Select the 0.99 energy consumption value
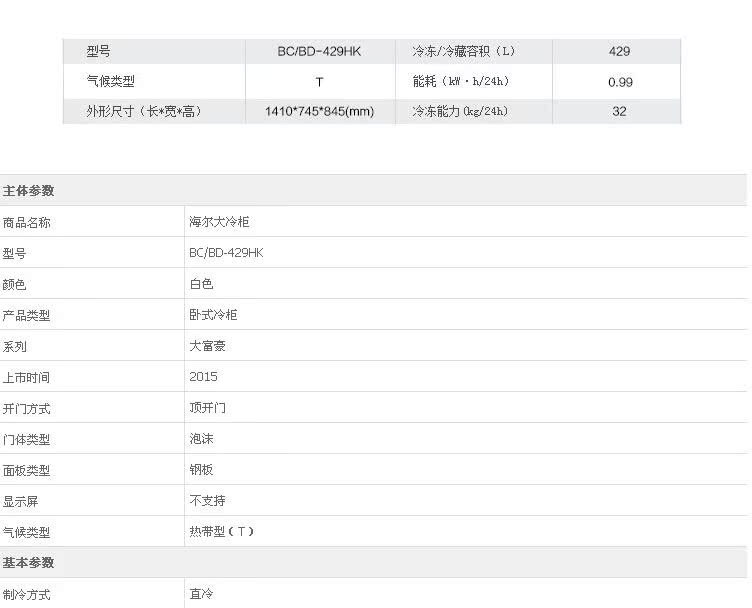 (619, 82)
